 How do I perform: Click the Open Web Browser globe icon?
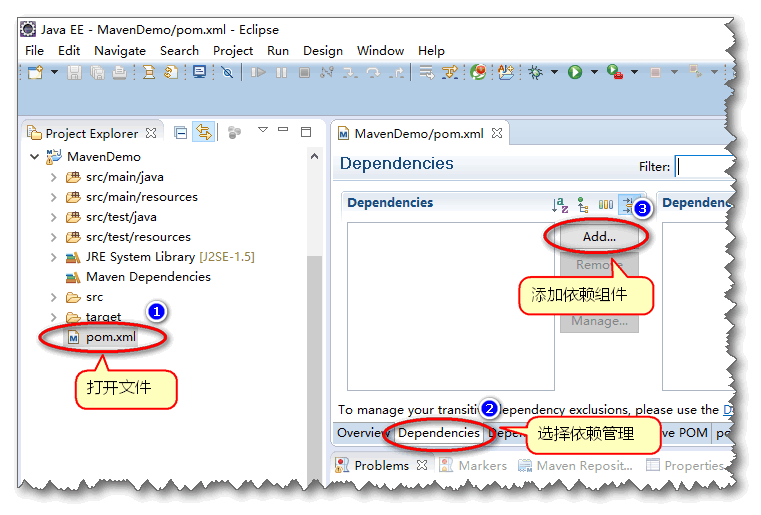point(479,73)
